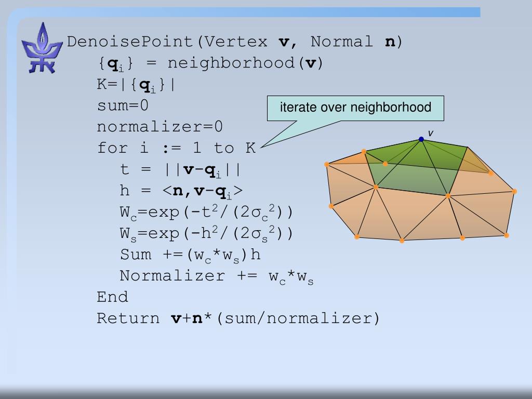Click the rightmost orange vertex of the mesh
The height and width of the screenshot is (399, 532).
point(514,192)
